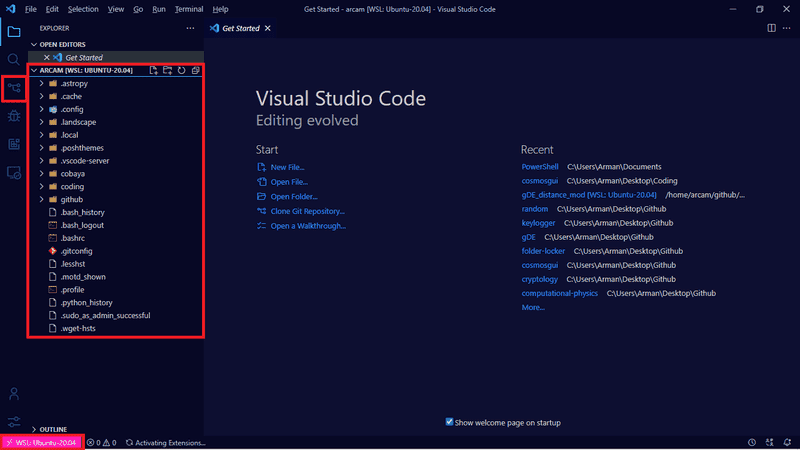Open errors and warnings status item
The image size is (800, 450).
[x=102, y=443]
